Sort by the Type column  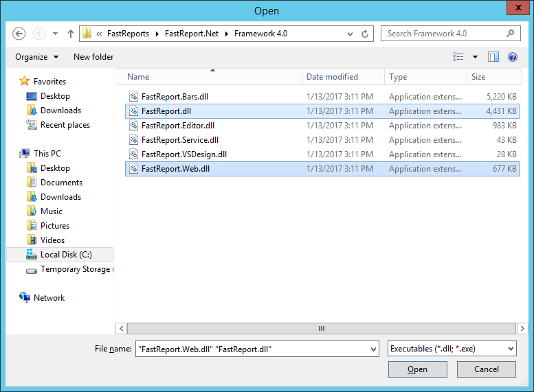click(x=425, y=77)
